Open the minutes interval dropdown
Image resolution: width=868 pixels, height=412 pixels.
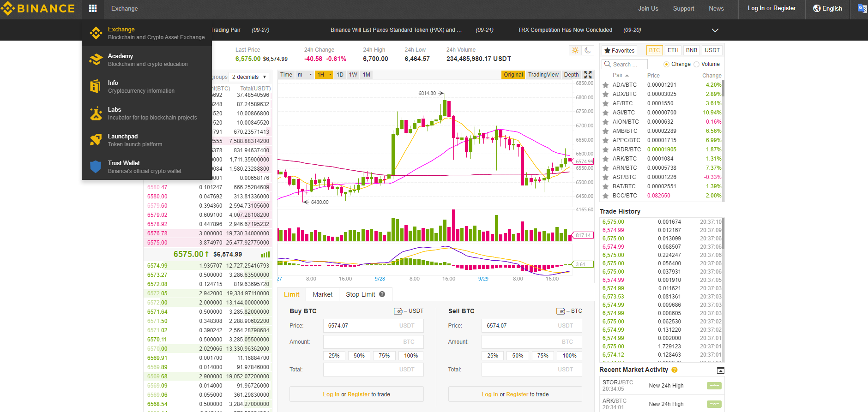pyautogui.click(x=304, y=75)
